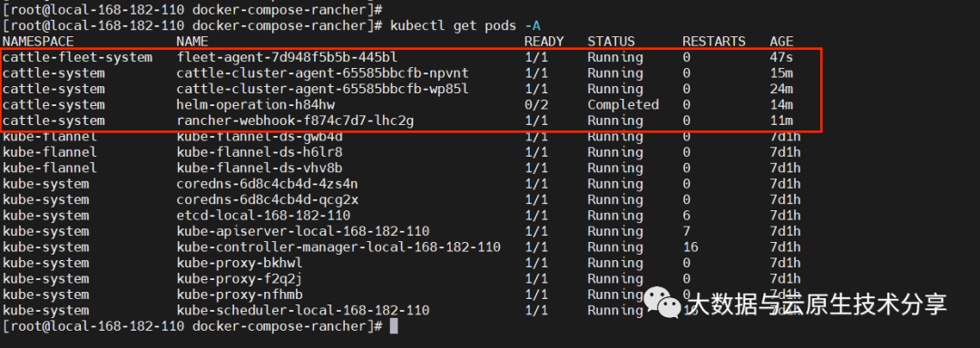Click the READY column header

pos(544,42)
